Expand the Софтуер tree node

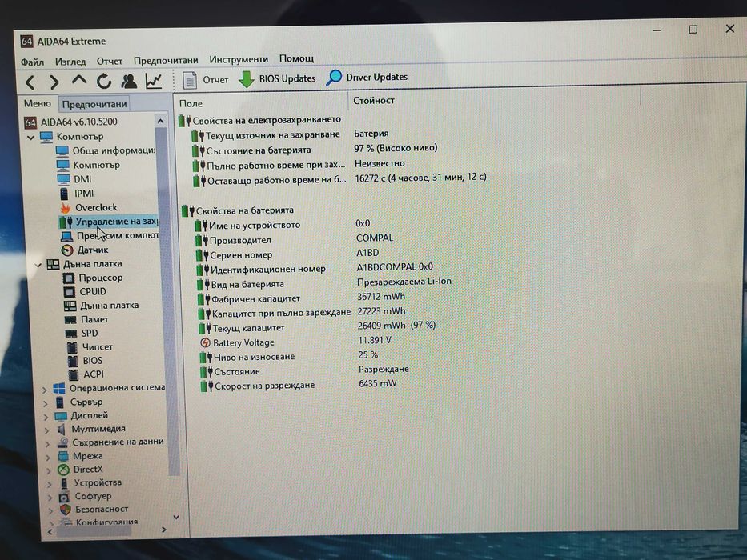(50, 497)
